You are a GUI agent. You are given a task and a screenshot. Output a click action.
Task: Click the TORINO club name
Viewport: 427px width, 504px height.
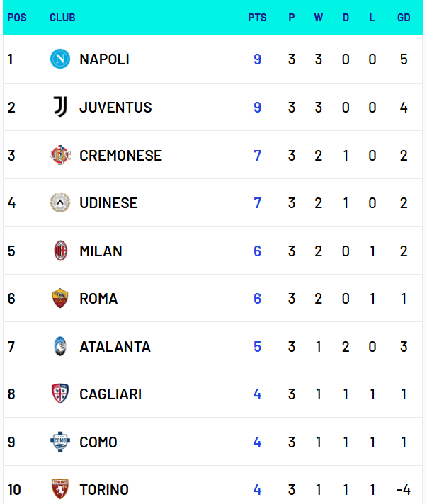coord(104,490)
